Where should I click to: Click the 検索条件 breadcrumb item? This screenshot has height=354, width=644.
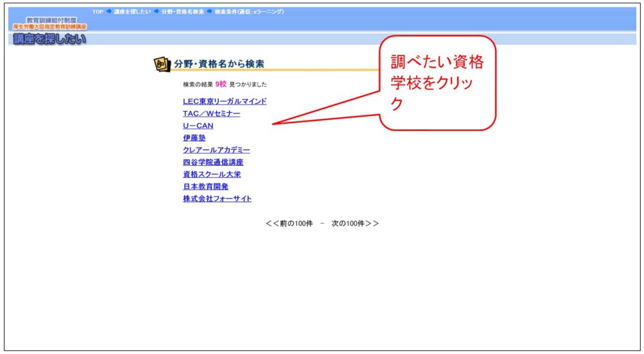(x=249, y=12)
